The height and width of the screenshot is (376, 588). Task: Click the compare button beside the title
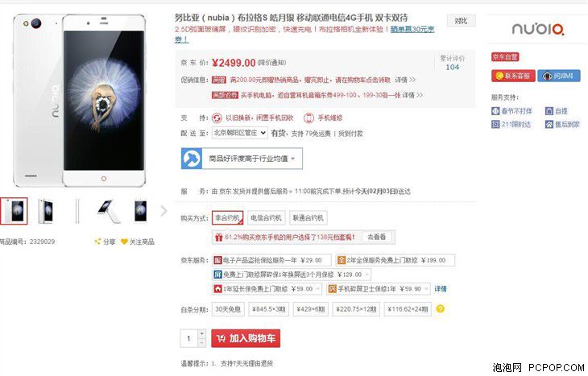click(461, 21)
